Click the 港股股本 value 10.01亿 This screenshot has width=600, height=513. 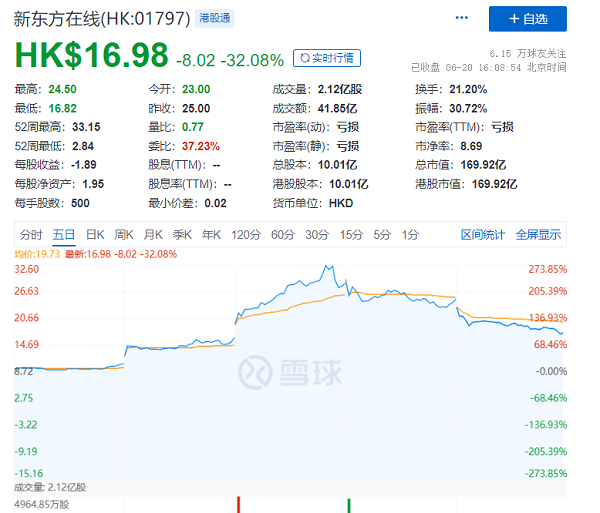coord(349,184)
